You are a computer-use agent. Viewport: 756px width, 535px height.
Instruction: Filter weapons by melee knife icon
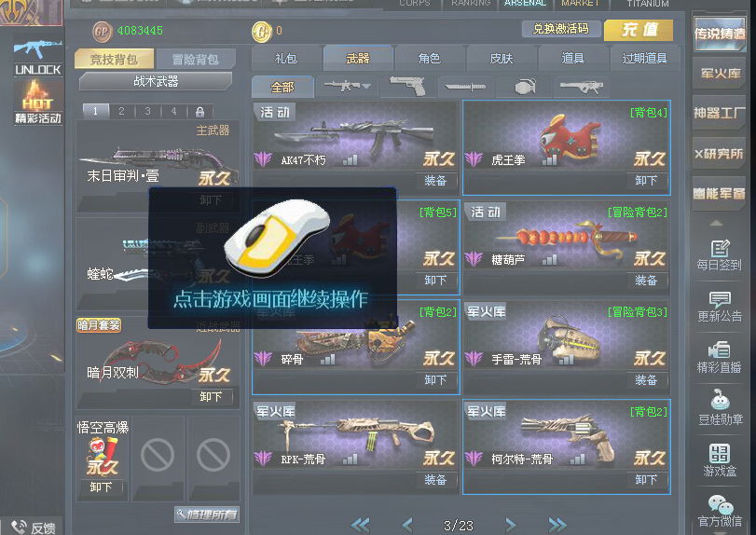point(465,87)
